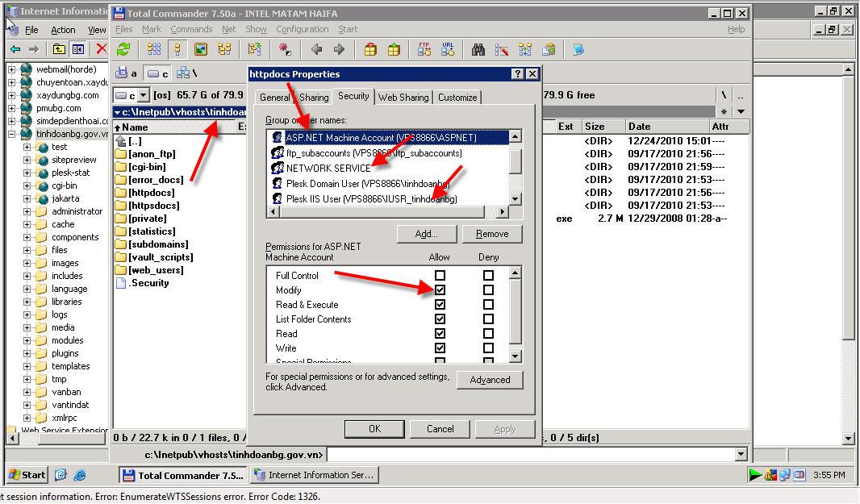Expand the plesk-stat tree node
The width and height of the screenshot is (860, 504).
pos(27,173)
